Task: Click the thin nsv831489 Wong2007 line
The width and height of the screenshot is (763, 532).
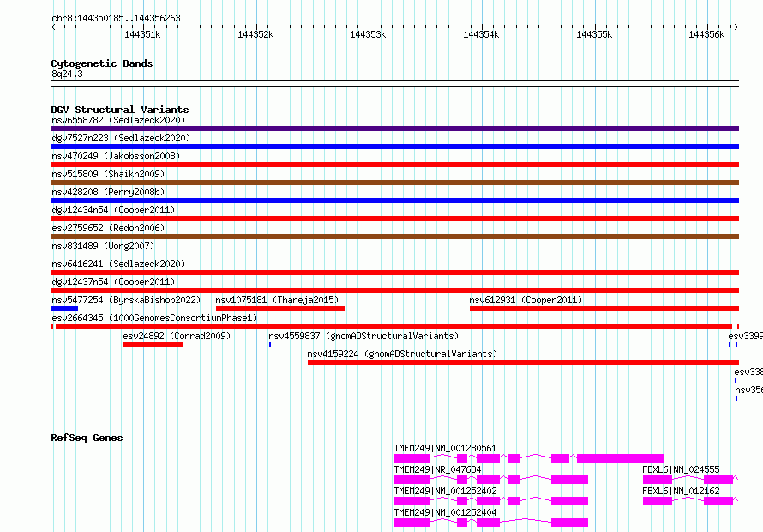Action: coord(394,254)
